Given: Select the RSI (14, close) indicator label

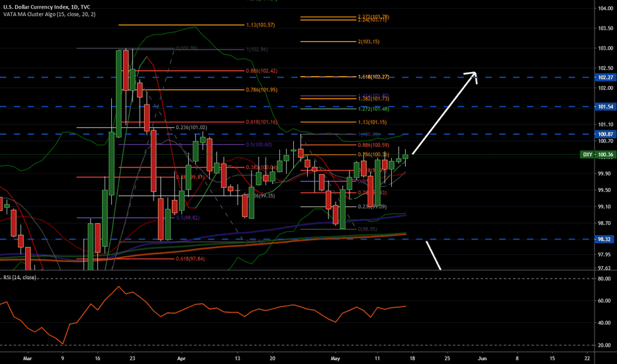Looking at the screenshot, I should (20, 277).
